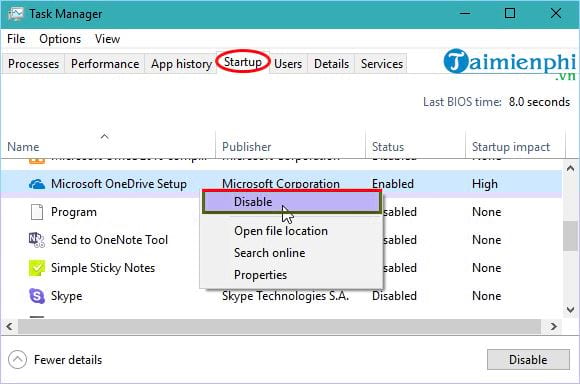580x384 pixels.
Task: Open the File menu
Action: click(16, 39)
